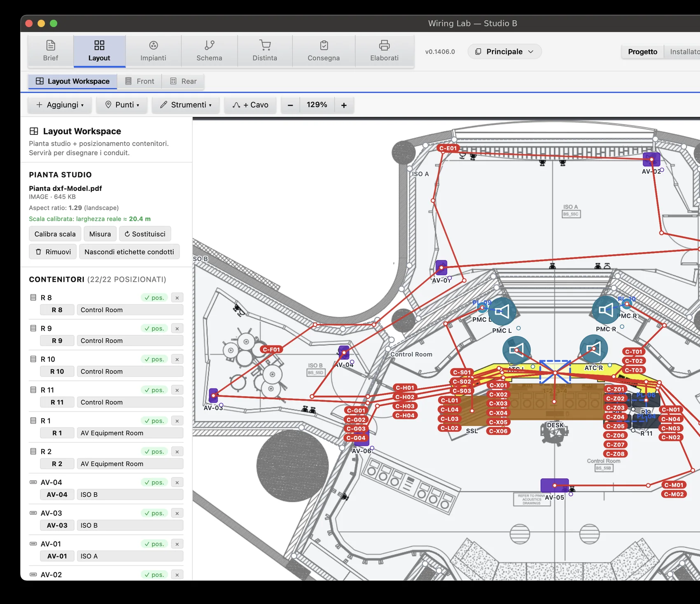Select the AV-02 purple box marker
The width and height of the screenshot is (700, 604).
[651, 159]
